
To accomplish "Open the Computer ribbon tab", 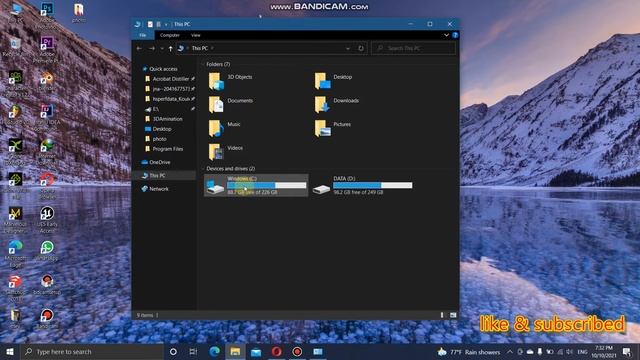I will coord(170,35).
